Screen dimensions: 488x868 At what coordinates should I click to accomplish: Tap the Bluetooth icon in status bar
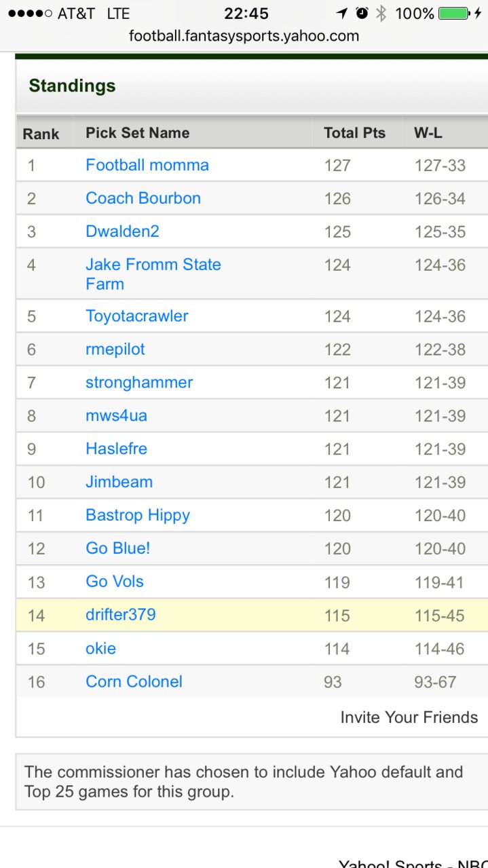(382, 14)
